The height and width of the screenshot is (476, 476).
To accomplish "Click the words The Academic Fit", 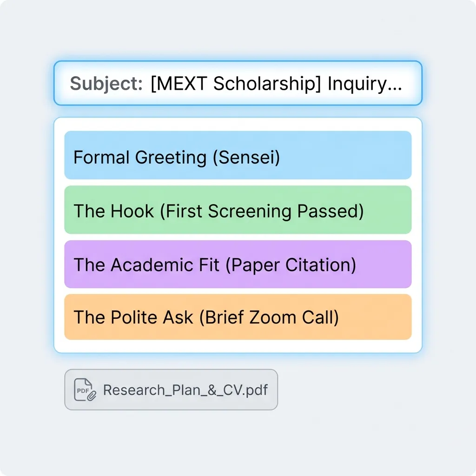I will (x=146, y=264).
